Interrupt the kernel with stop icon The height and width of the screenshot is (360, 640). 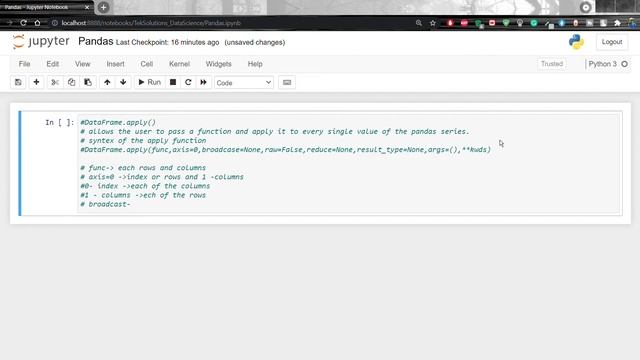pyautogui.click(x=173, y=82)
